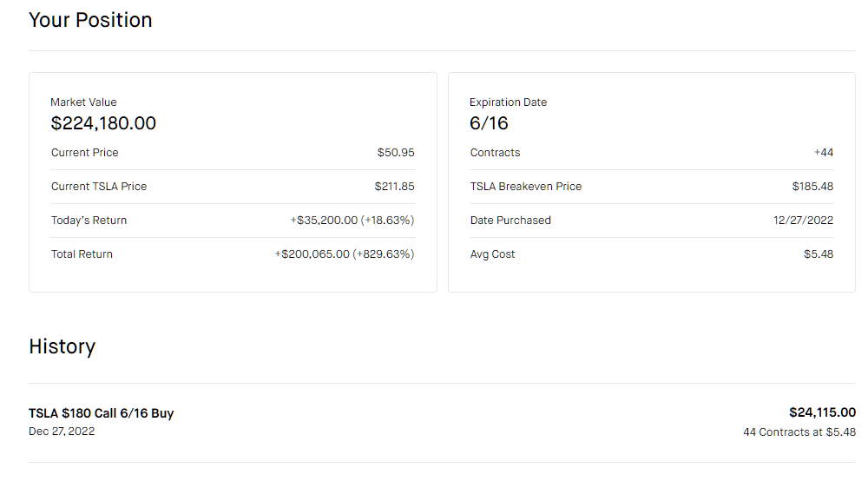This screenshot has width=868, height=481.
Task: Select the 6/16 expiration date value
Action: [489, 123]
